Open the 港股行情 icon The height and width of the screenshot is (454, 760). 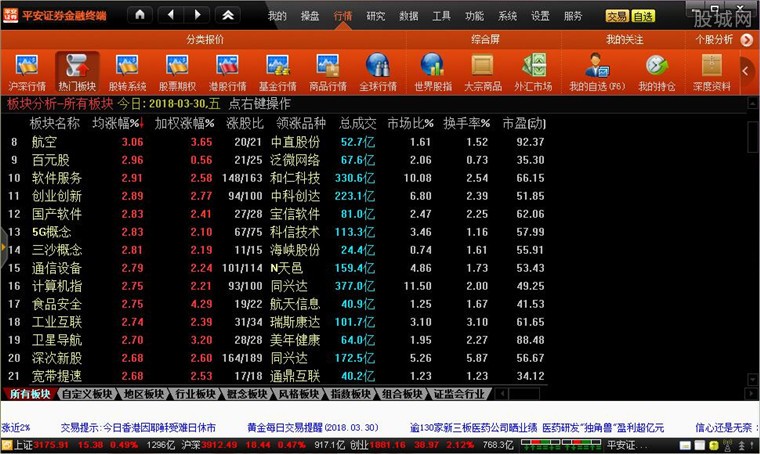(x=228, y=73)
